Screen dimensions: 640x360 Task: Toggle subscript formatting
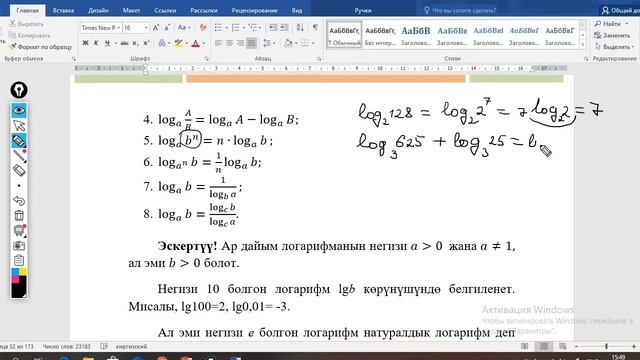click(x=136, y=43)
